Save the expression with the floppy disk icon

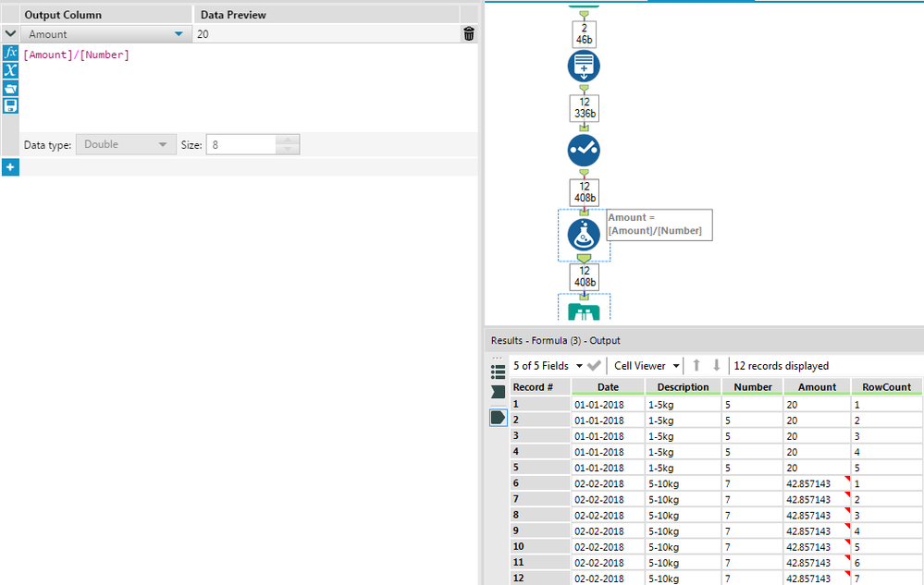click(x=10, y=106)
